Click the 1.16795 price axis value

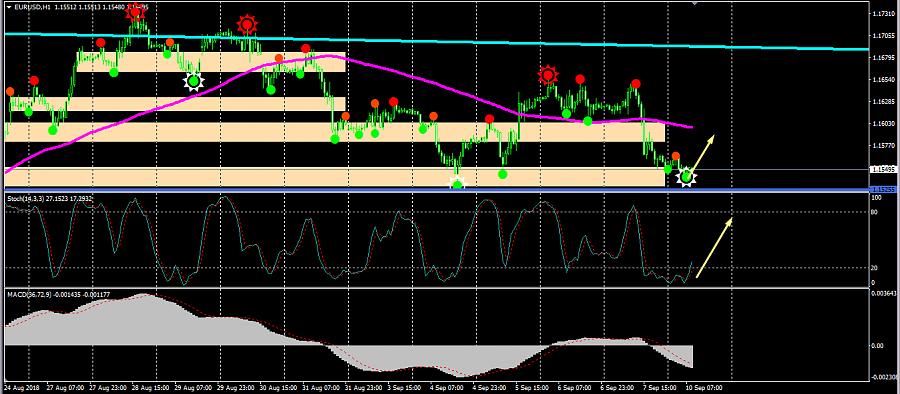point(884,57)
